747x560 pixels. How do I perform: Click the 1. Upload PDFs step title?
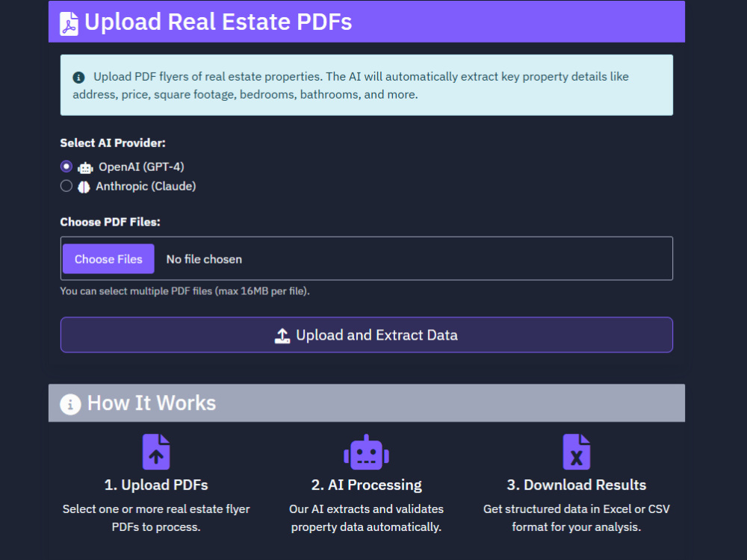coord(156,485)
